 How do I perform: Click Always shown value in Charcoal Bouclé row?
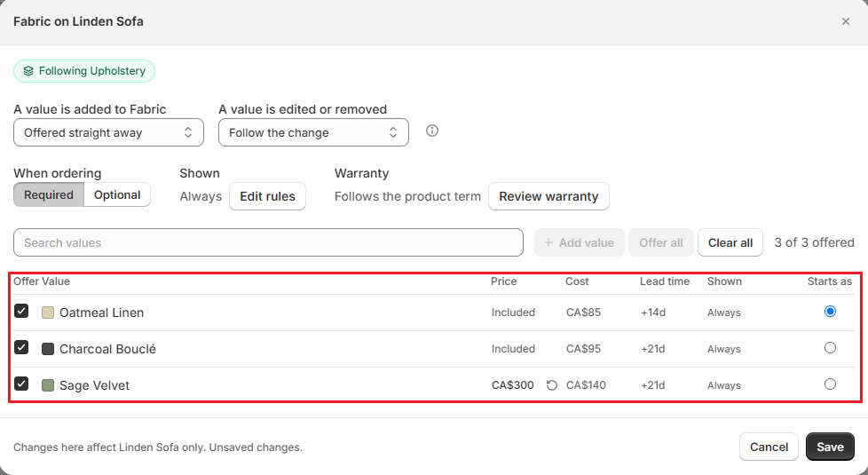[x=724, y=349]
